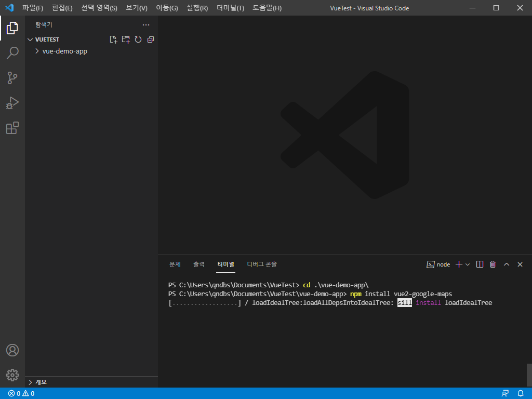Open the 실행(R) menu

pyautogui.click(x=197, y=8)
